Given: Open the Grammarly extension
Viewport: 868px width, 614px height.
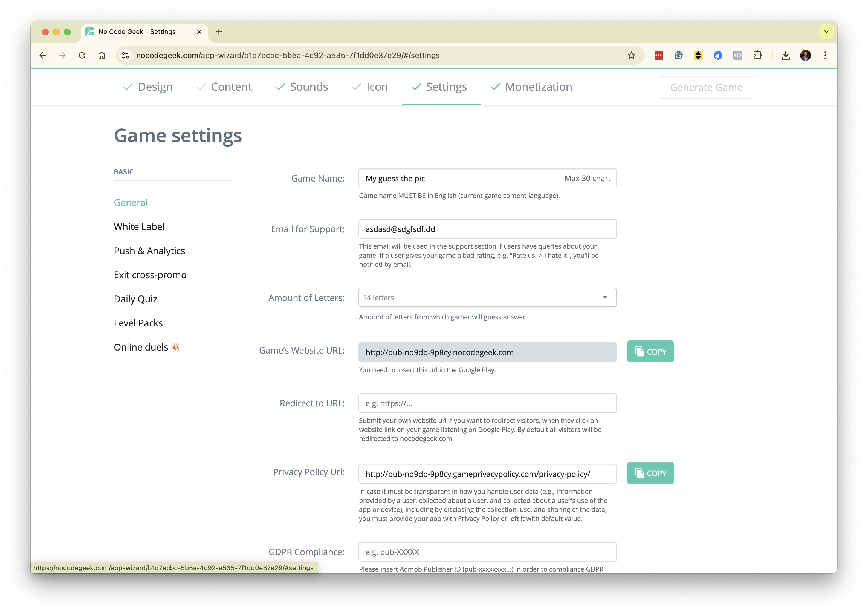Looking at the screenshot, I should tap(679, 55).
